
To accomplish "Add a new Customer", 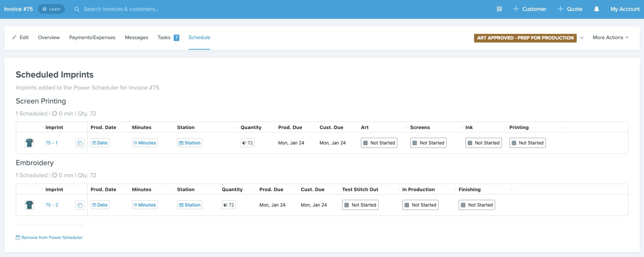I will pos(530,9).
